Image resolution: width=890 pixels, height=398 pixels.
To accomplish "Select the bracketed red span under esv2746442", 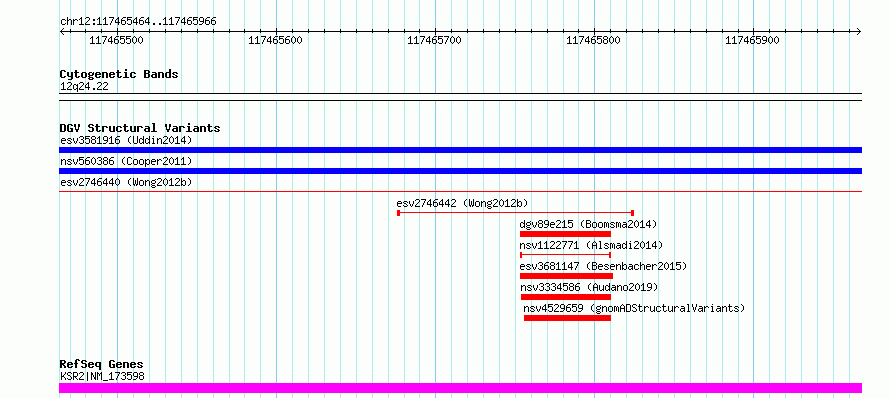I will point(515,213).
